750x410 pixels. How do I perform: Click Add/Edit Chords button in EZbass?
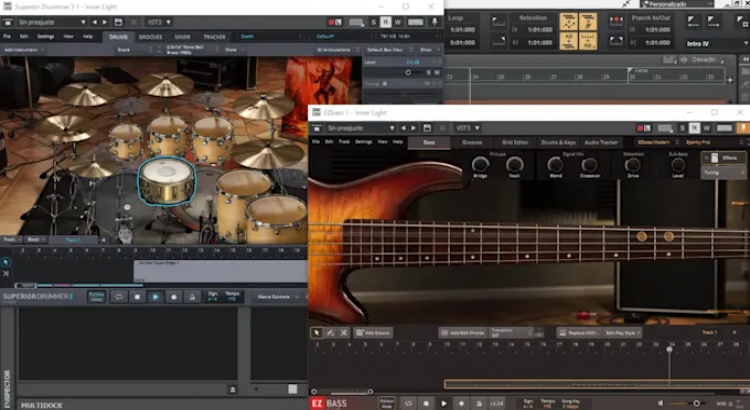(x=463, y=332)
